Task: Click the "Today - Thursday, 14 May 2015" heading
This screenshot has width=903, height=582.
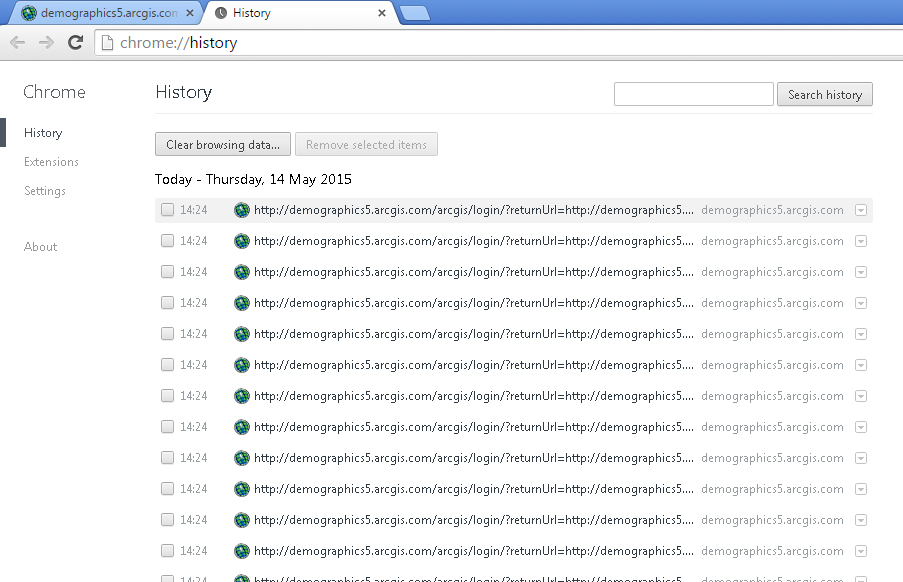Action: pos(253,180)
